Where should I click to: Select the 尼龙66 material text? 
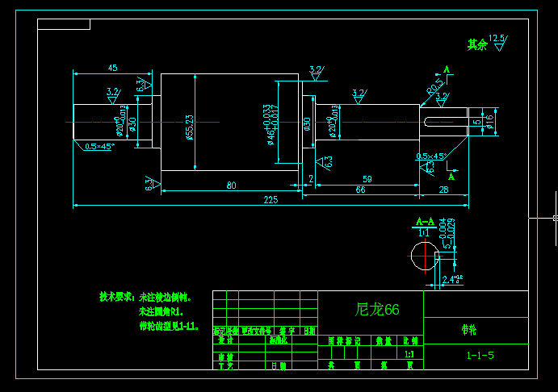(377, 310)
